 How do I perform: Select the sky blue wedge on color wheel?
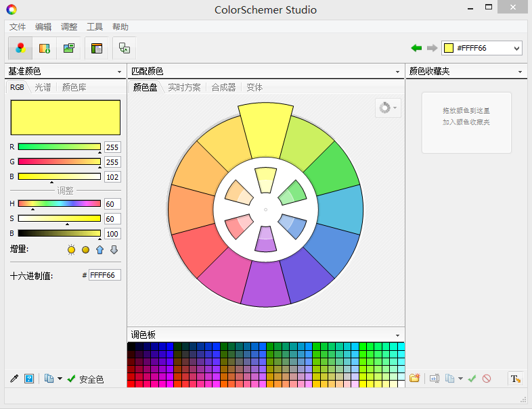pyautogui.click(x=341, y=210)
